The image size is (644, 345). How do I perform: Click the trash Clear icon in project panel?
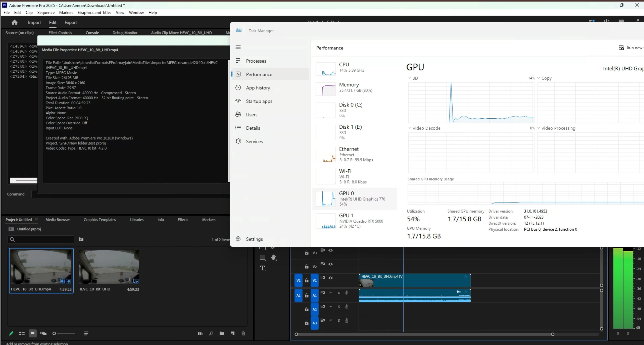[243, 333]
